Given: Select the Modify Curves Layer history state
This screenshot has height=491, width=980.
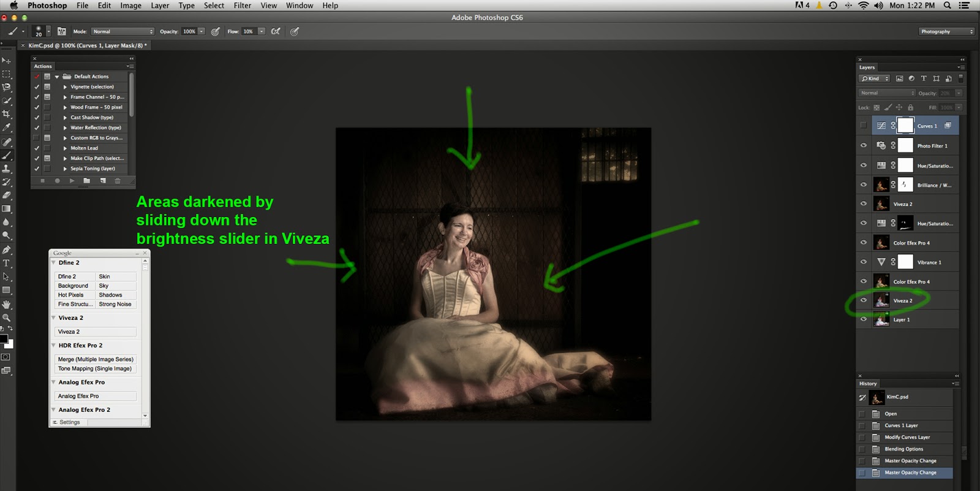Looking at the screenshot, I should (907, 437).
